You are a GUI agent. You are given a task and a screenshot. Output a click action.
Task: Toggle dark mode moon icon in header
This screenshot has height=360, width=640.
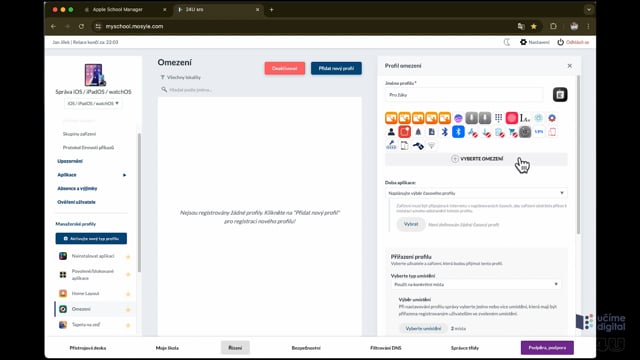[507, 42]
